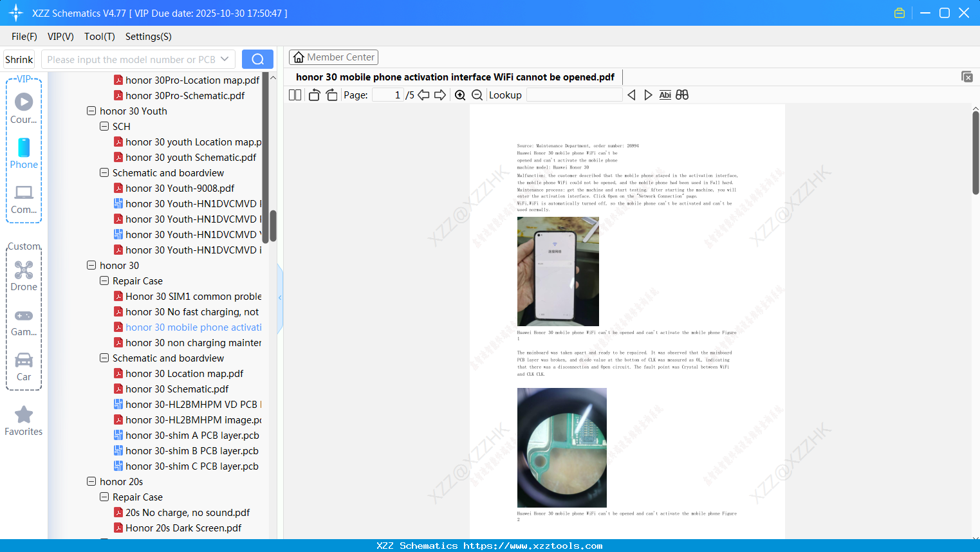Open the Course section in the sidebar
This screenshot has height=552, width=980.
pyautogui.click(x=24, y=108)
